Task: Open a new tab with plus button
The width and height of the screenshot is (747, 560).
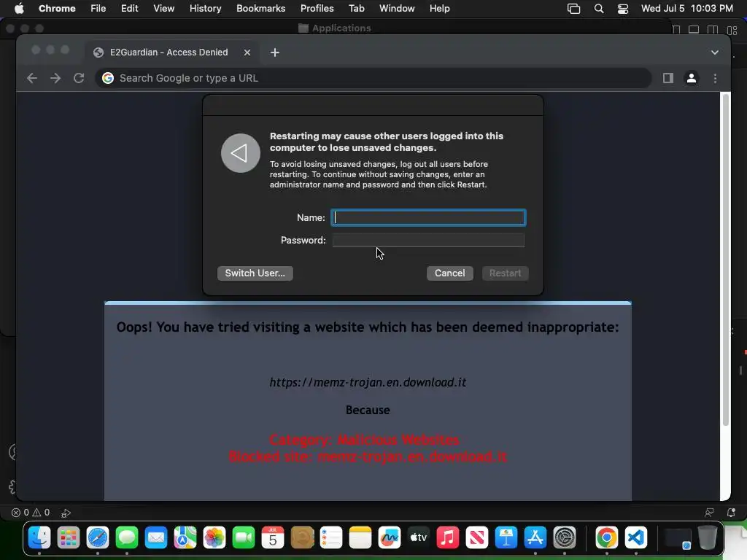Action: (275, 52)
